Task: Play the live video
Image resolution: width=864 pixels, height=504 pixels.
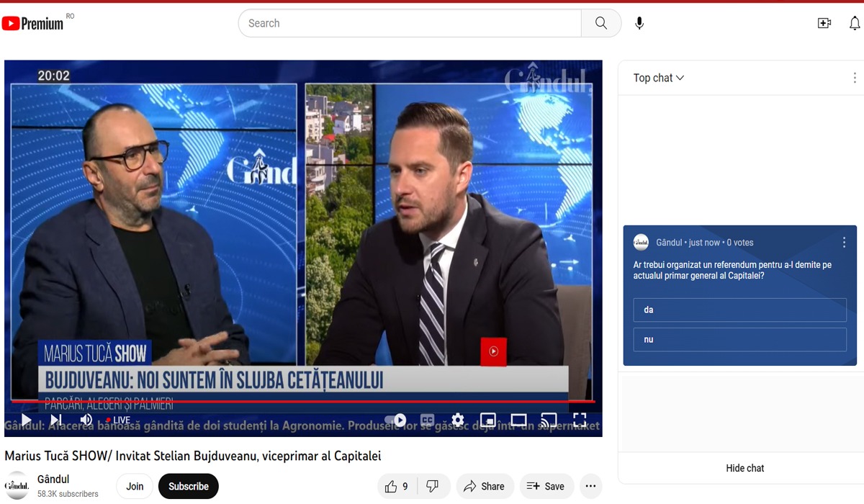Action: click(x=27, y=420)
